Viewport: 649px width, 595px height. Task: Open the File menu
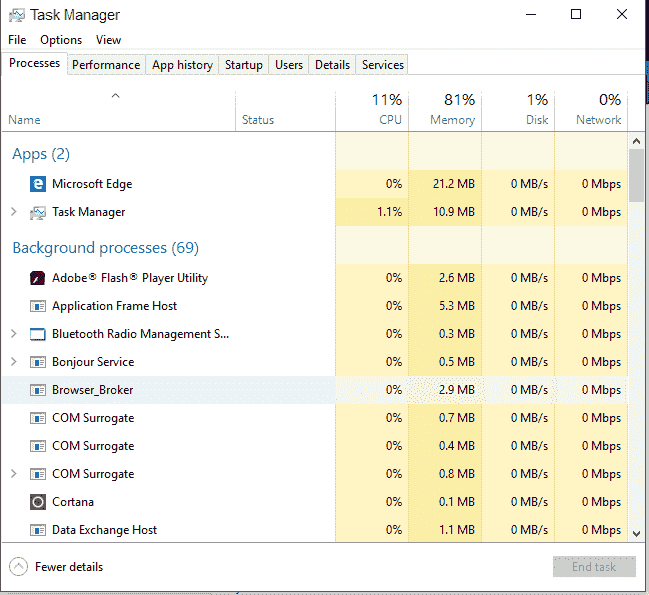tap(17, 40)
